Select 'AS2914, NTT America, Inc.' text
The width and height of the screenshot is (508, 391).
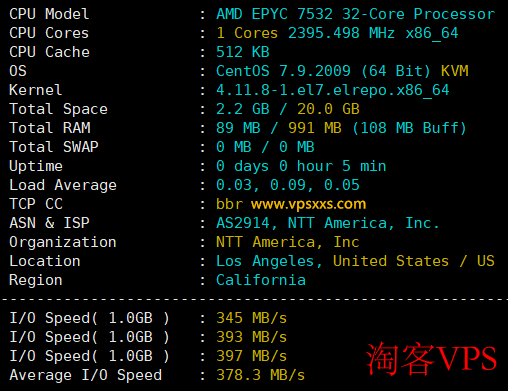click(328, 223)
